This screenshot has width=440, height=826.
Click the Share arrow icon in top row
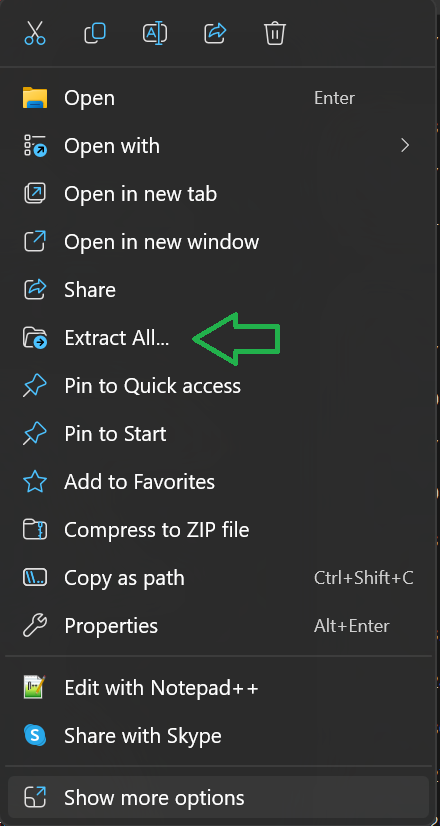pos(215,33)
